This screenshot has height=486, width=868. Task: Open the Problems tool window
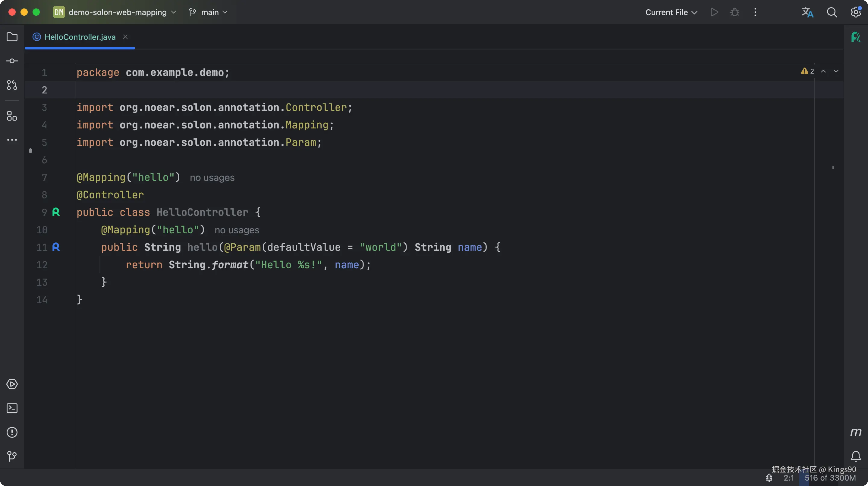(12, 432)
